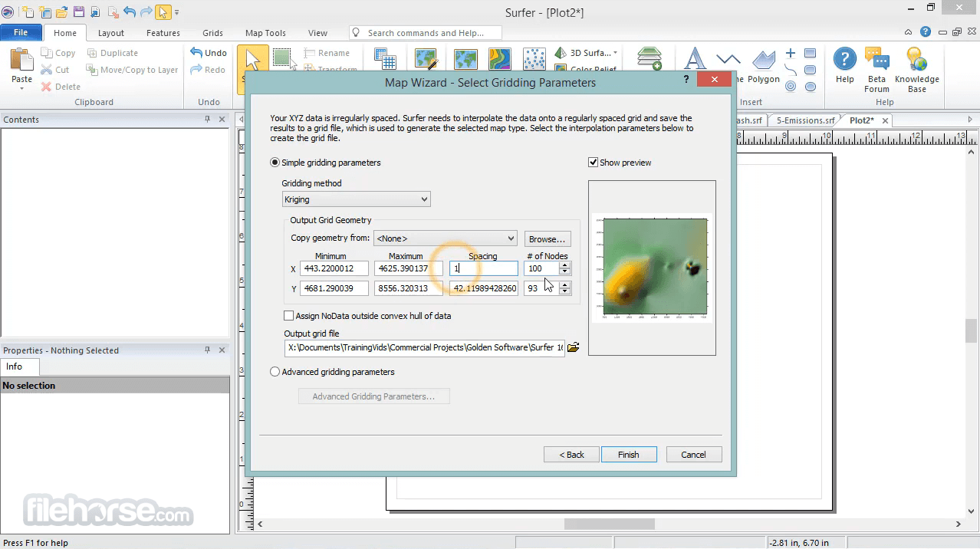Click the Map Wizard icon with pencil
Screen dimensions: 980x549
425,59
